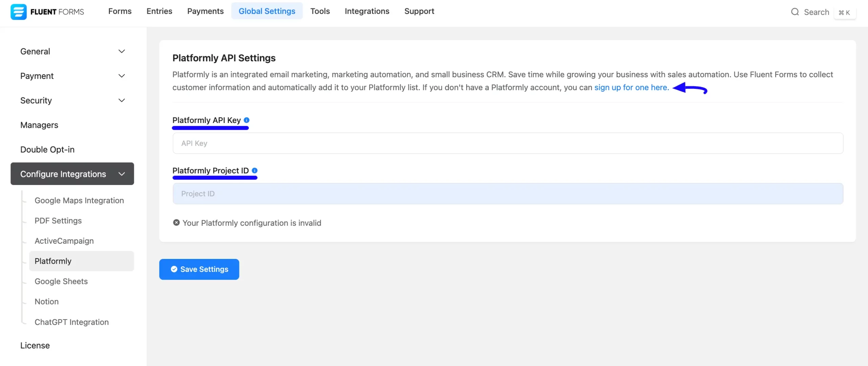
Task: Open the License settings page
Action: click(35, 345)
